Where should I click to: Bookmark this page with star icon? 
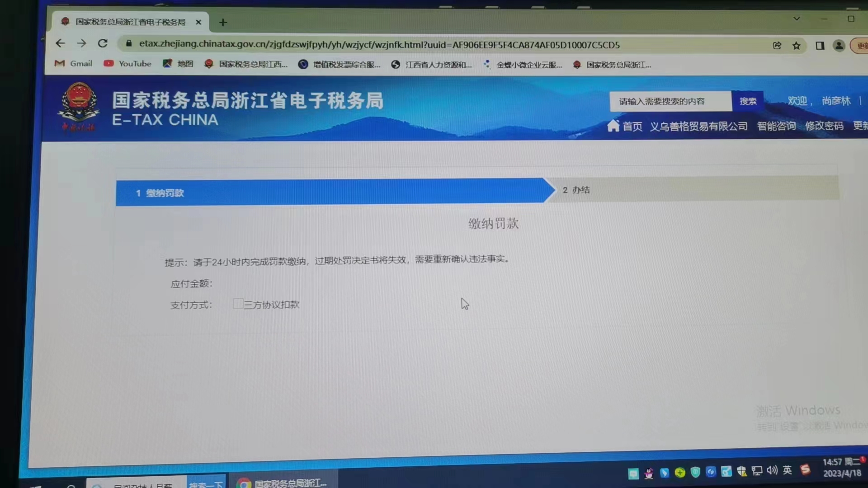click(797, 46)
